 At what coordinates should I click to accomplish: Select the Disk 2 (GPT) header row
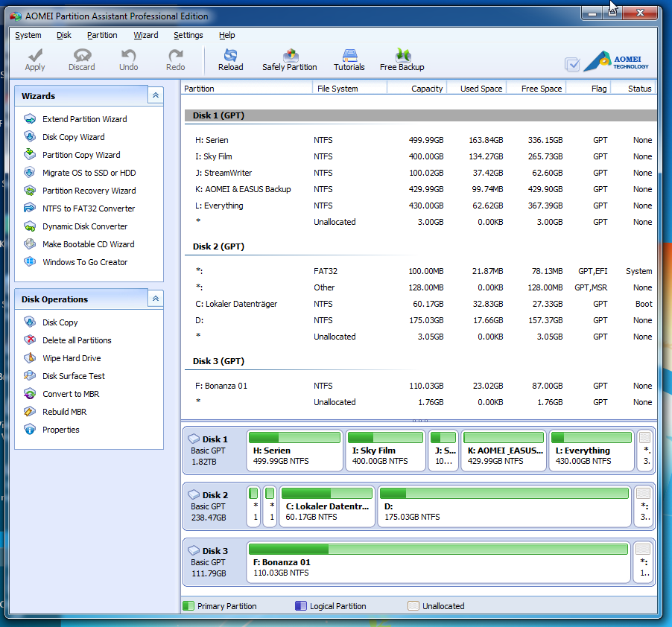(420, 246)
